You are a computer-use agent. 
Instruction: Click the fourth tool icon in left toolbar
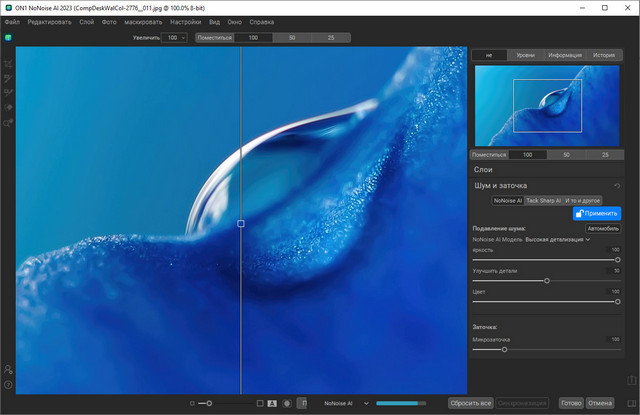coord(8,106)
